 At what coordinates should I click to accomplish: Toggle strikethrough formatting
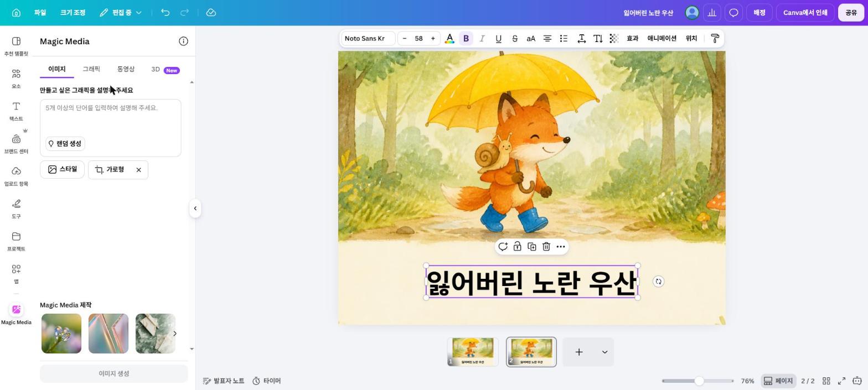(515, 38)
